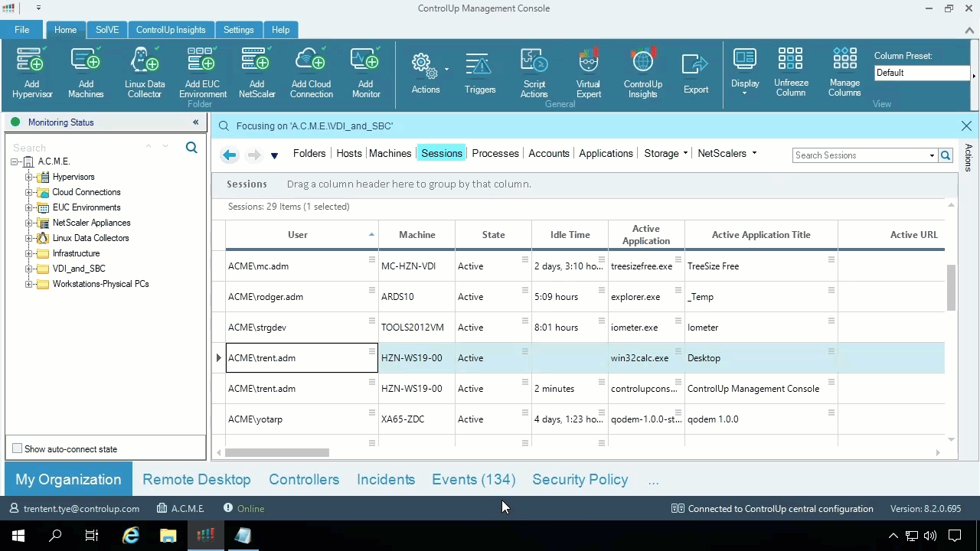Open ControlUp Insights ribbon icon

click(642, 73)
